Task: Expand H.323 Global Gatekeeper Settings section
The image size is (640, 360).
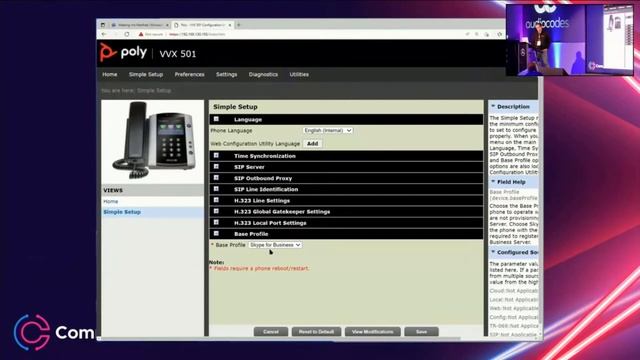Action: click(x=216, y=211)
